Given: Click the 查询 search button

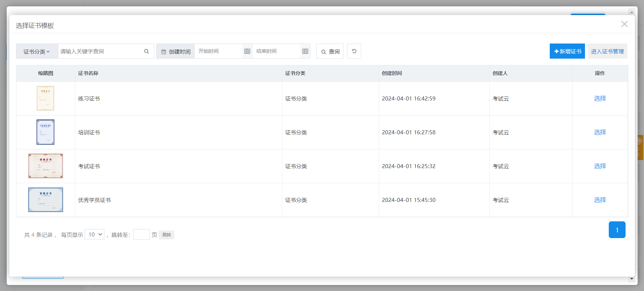Looking at the screenshot, I should 330,51.
